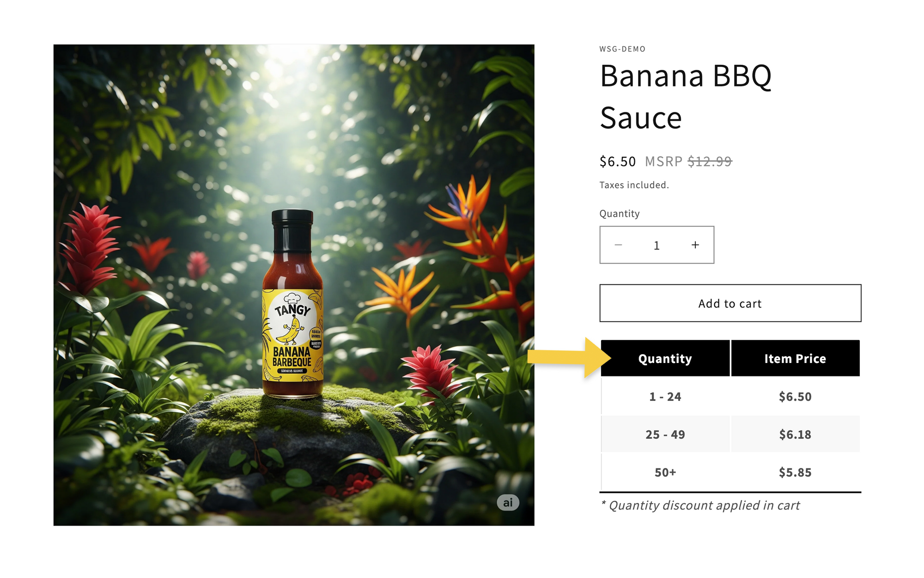Click the Item Price table column header

pos(795,358)
